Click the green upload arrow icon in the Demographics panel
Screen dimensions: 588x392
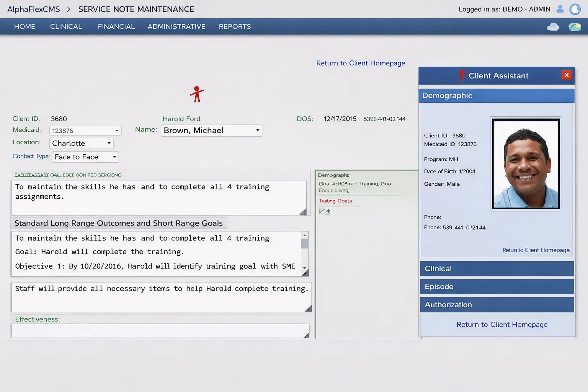pos(328,211)
